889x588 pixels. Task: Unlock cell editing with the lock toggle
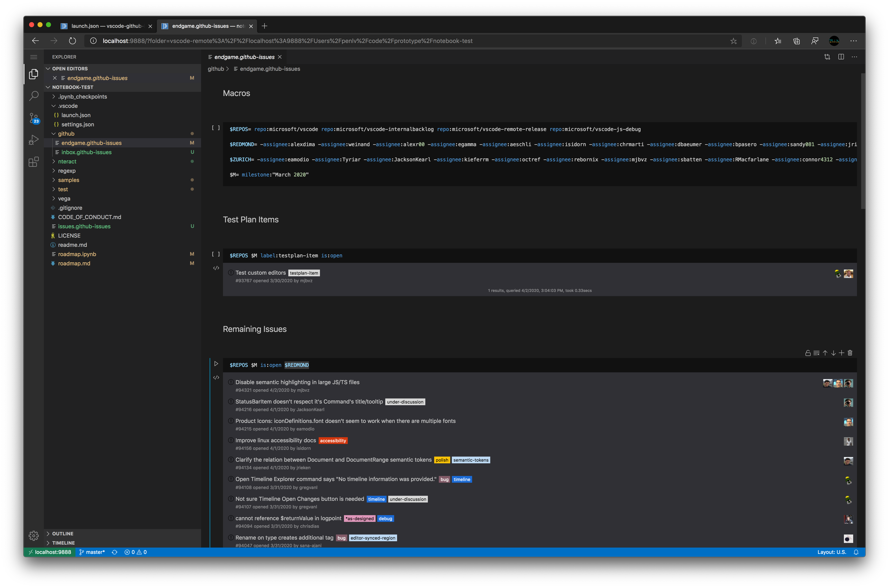pyautogui.click(x=808, y=353)
